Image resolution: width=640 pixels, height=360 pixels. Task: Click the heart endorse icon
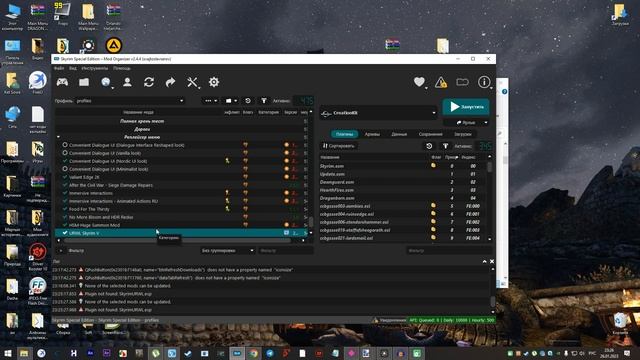point(419,82)
